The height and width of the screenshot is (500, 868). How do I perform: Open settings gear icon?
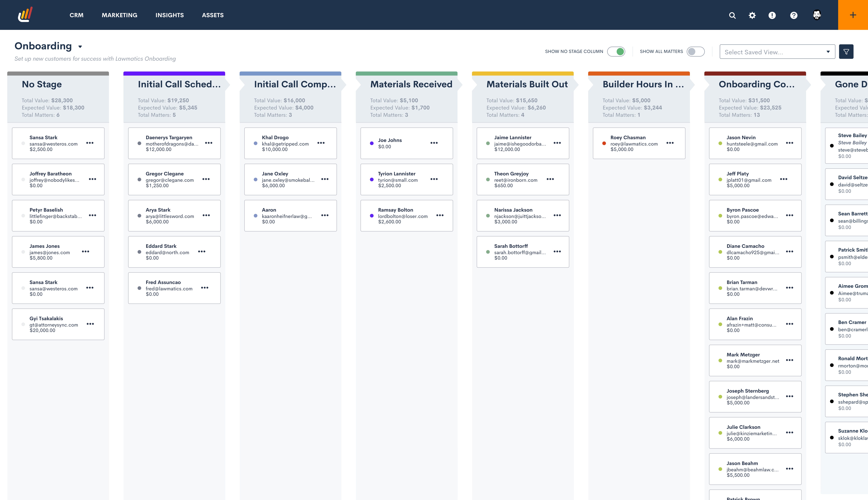[x=752, y=15]
